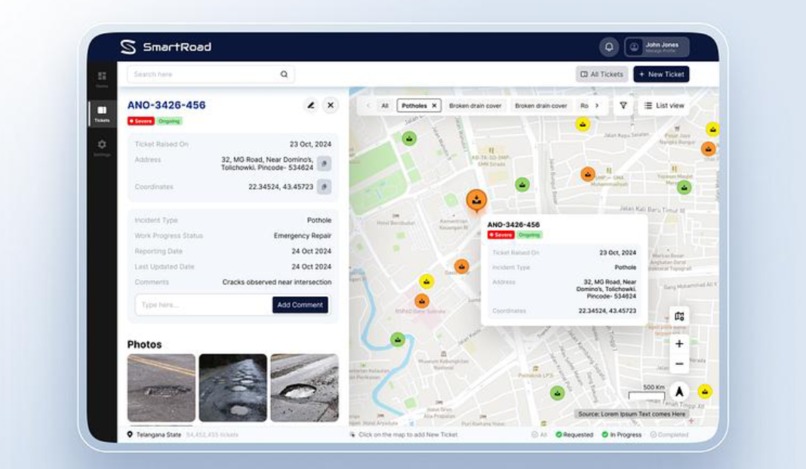The width and height of the screenshot is (806, 469).
Task: Open the All Tickets button
Action: 601,74
